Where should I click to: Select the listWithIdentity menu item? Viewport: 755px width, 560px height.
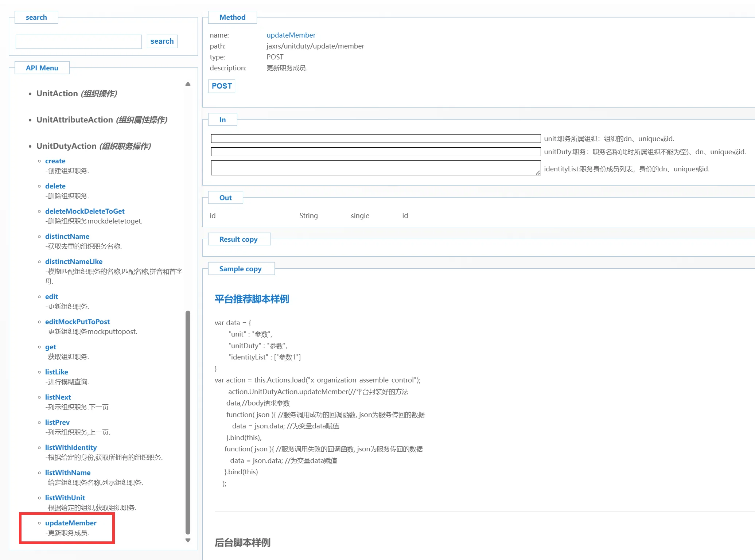point(71,448)
